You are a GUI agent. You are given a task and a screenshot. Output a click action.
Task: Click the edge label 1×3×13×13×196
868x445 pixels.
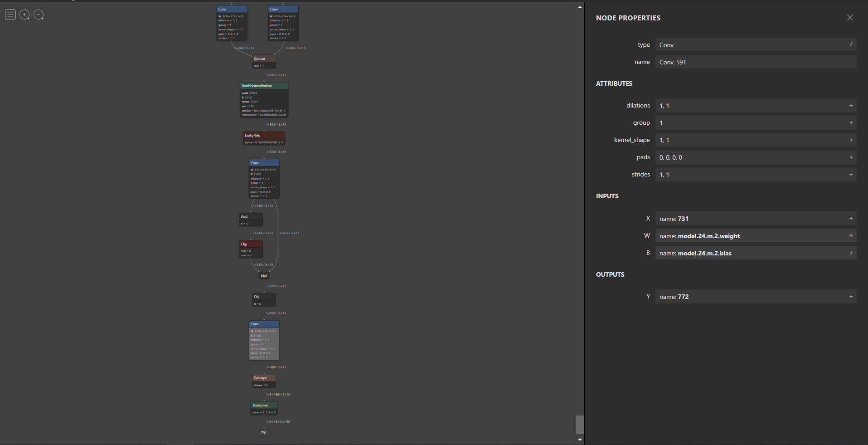pyautogui.click(x=278, y=422)
